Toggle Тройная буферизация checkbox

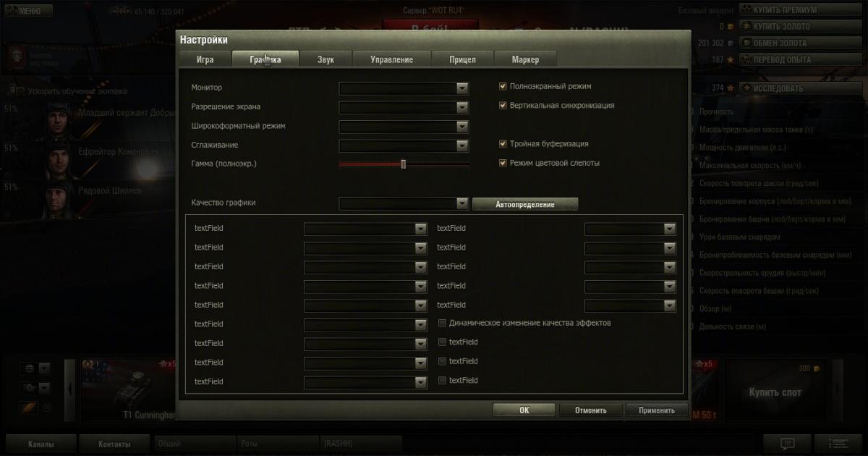coord(503,144)
